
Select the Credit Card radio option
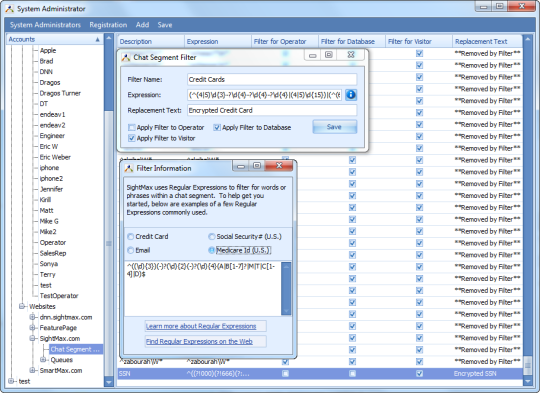pos(131,237)
